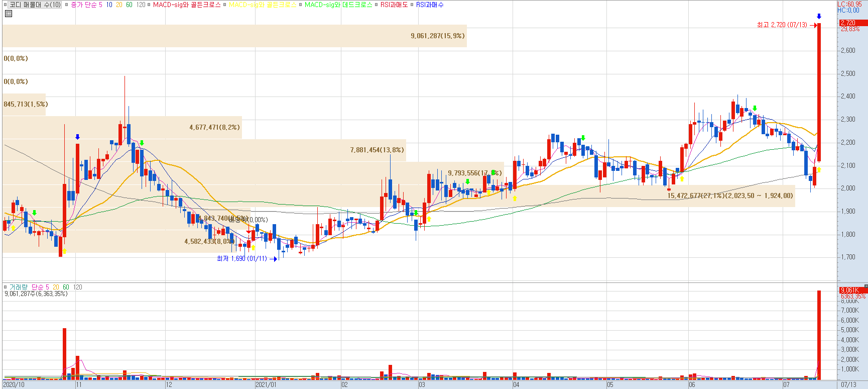Click the 15,472,677(27.1%) volume profile label
Screen dimensions: 868x389
click(x=730, y=196)
